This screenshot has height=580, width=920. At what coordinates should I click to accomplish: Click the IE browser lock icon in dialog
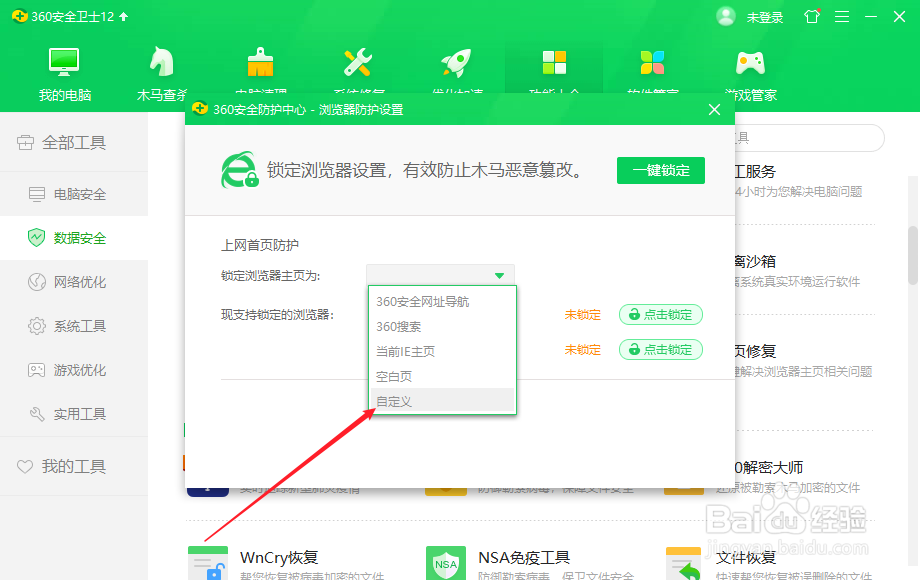click(x=239, y=170)
